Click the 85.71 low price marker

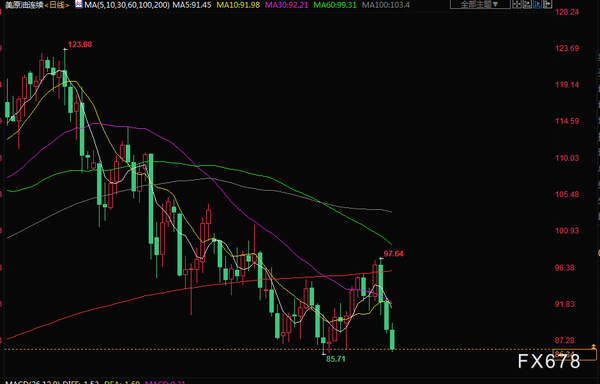tap(335, 359)
